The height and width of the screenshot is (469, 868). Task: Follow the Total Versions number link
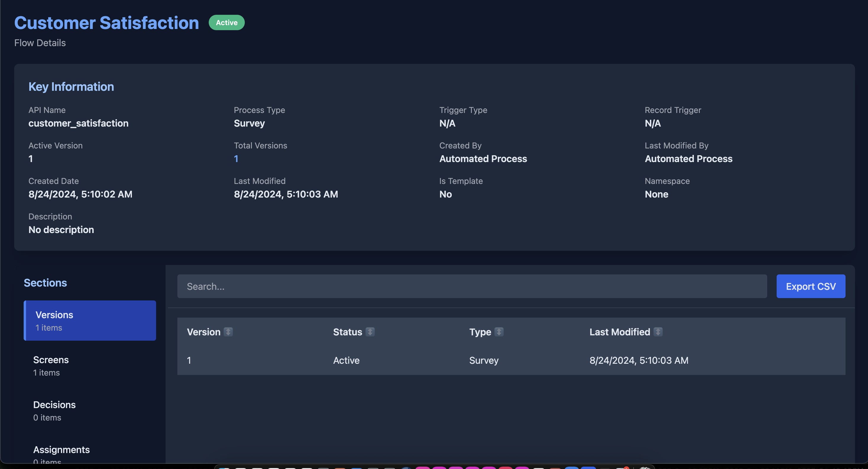236,159
